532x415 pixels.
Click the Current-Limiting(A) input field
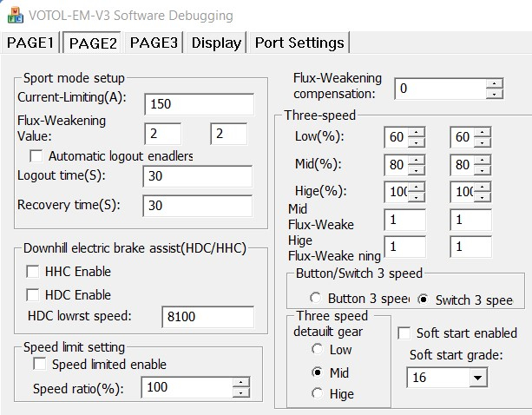click(x=199, y=104)
